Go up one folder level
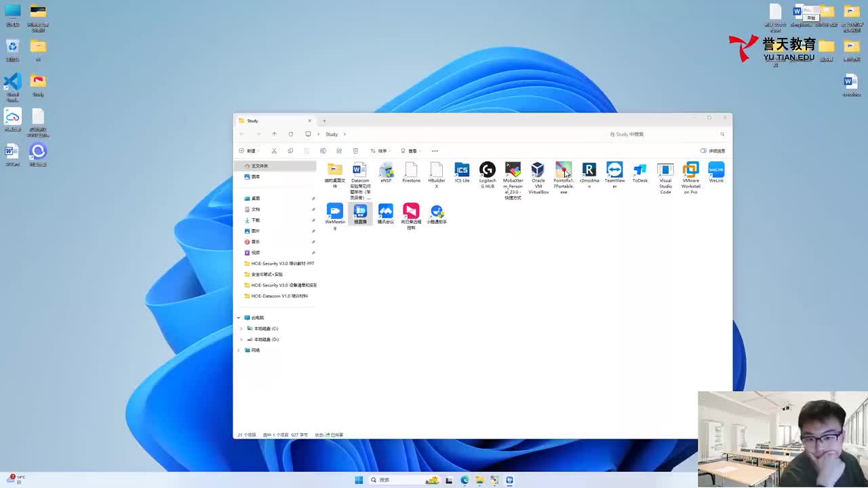The height and width of the screenshot is (488, 868). [274, 134]
